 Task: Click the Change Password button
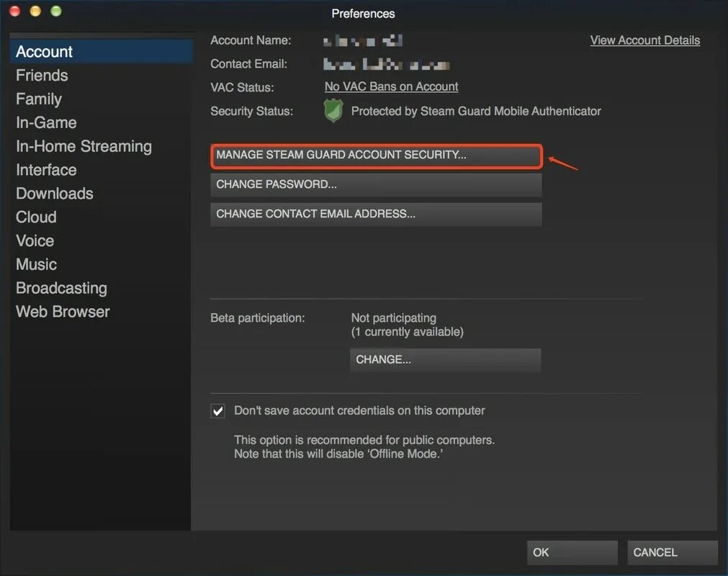click(376, 185)
